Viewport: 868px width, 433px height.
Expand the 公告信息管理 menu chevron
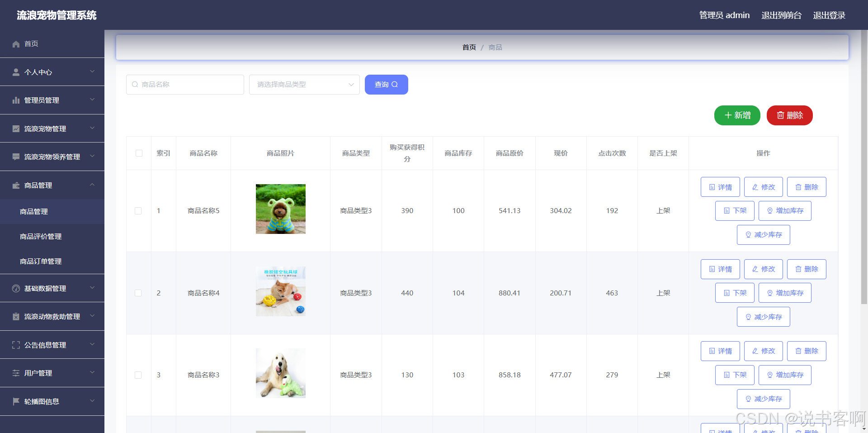pos(92,344)
